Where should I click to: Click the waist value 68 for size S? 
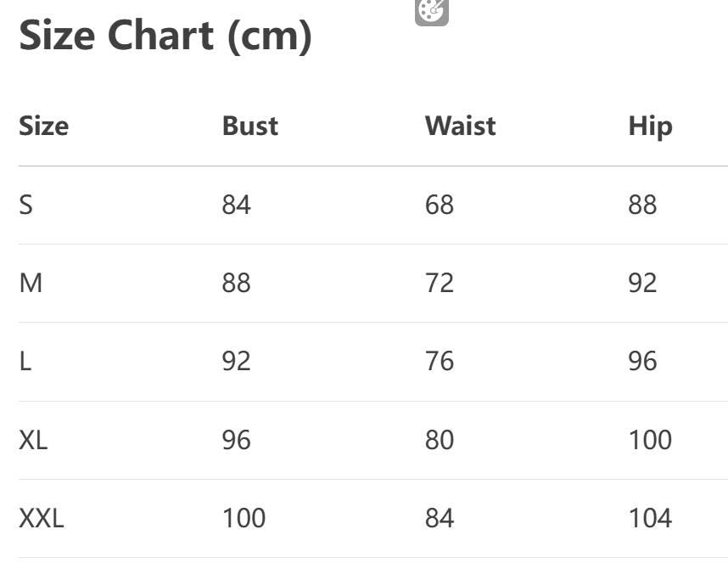coord(440,205)
